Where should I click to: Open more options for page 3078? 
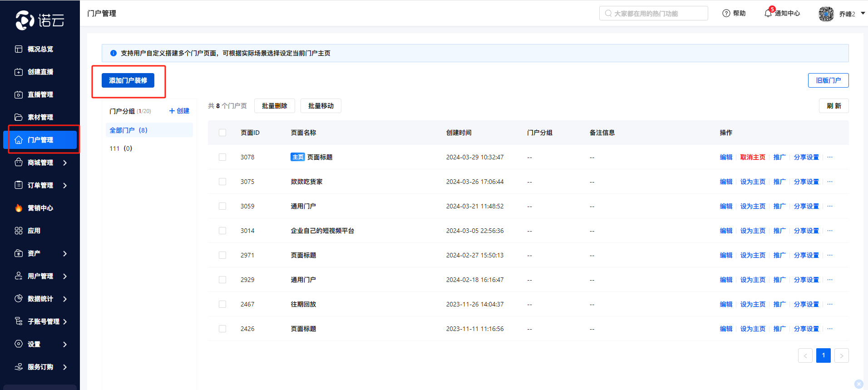(830, 157)
